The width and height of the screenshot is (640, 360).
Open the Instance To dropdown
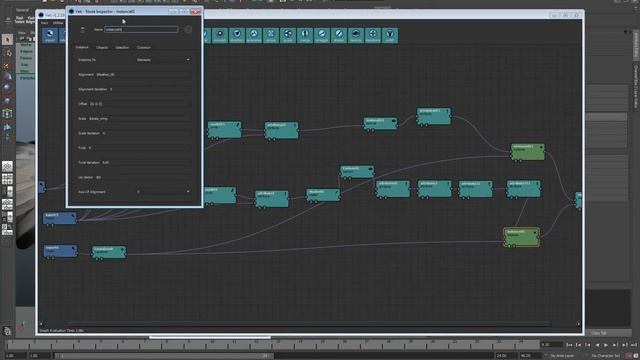[x=163, y=60]
